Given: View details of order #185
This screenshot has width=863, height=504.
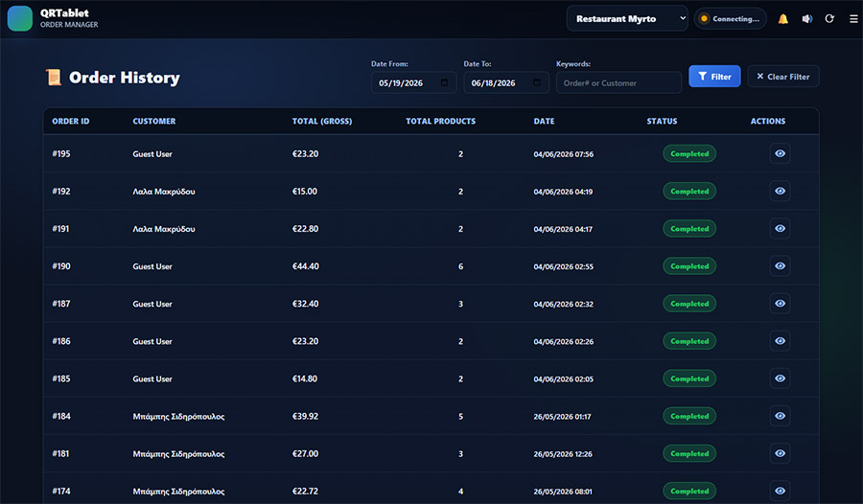Looking at the screenshot, I should (x=780, y=378).
